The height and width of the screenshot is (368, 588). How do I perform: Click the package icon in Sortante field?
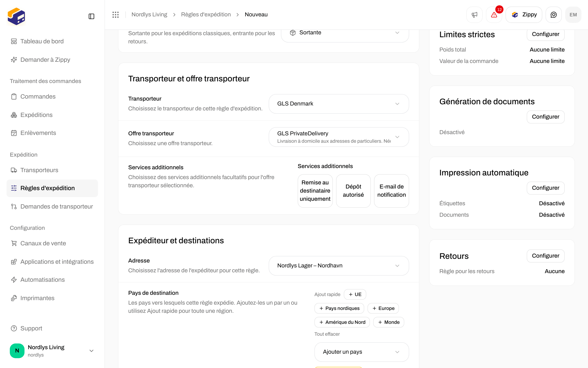pos(293,33)
